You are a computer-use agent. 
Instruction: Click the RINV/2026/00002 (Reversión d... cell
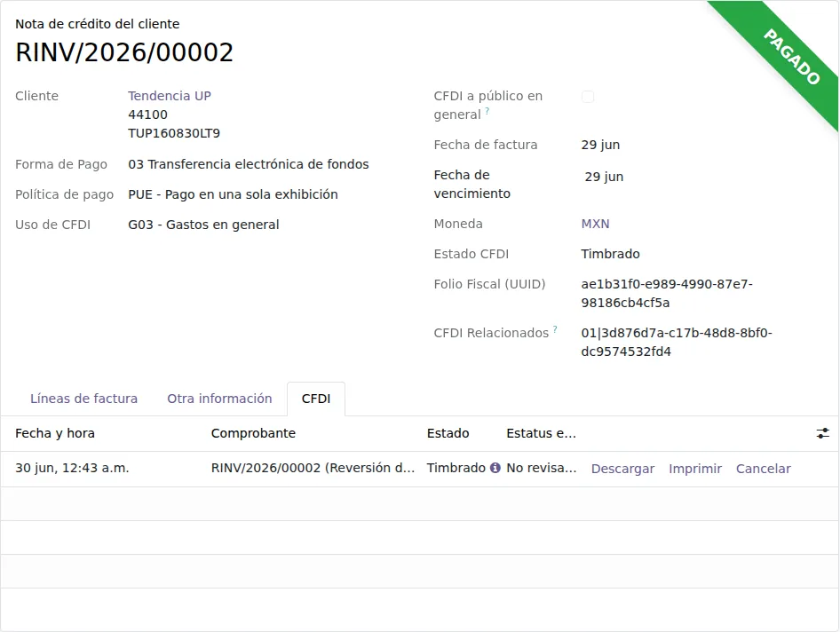(x=313, y=468)
